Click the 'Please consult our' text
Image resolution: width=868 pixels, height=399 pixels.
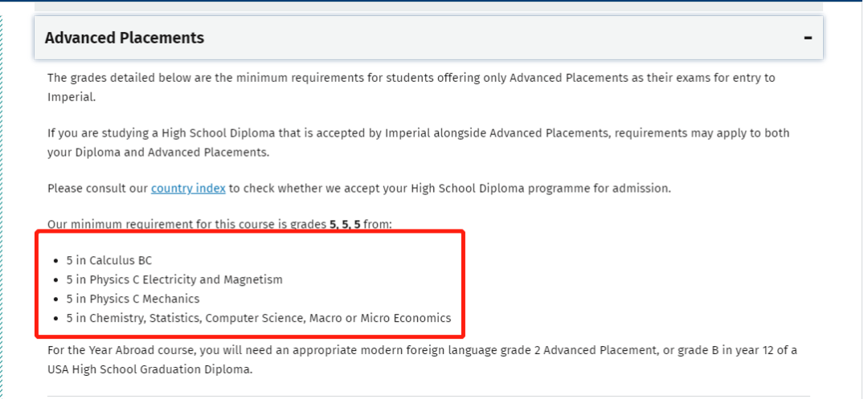98,189
